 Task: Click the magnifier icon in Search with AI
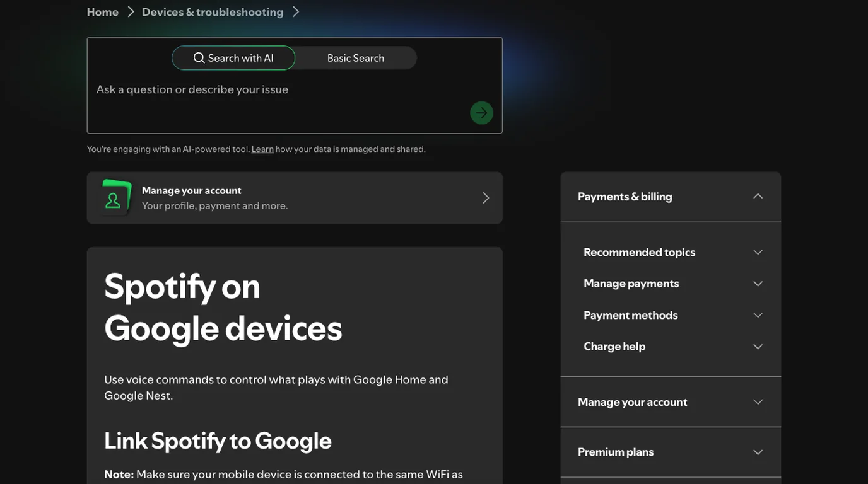click(199, 58)
